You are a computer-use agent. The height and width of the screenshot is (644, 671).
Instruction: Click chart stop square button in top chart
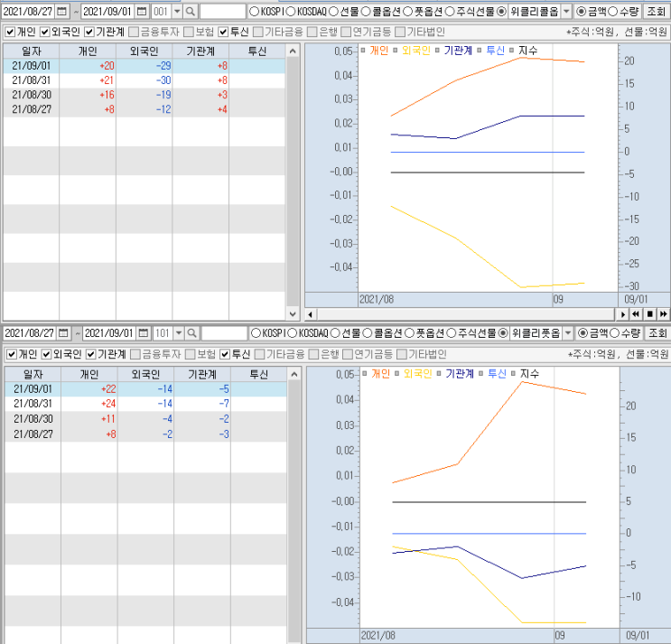tap(649, 314)
